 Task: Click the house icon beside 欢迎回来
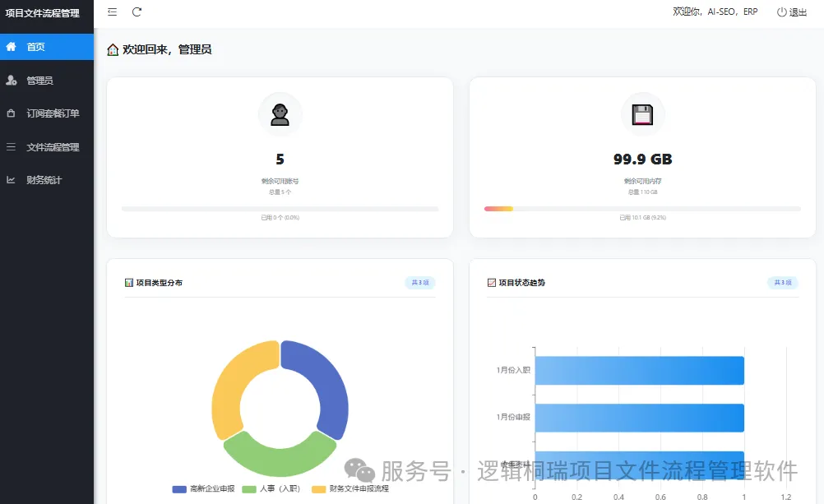[x=113, y=50]
